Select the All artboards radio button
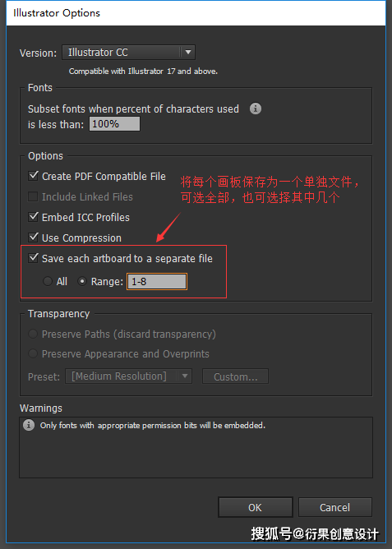 (x=48, y=281)
